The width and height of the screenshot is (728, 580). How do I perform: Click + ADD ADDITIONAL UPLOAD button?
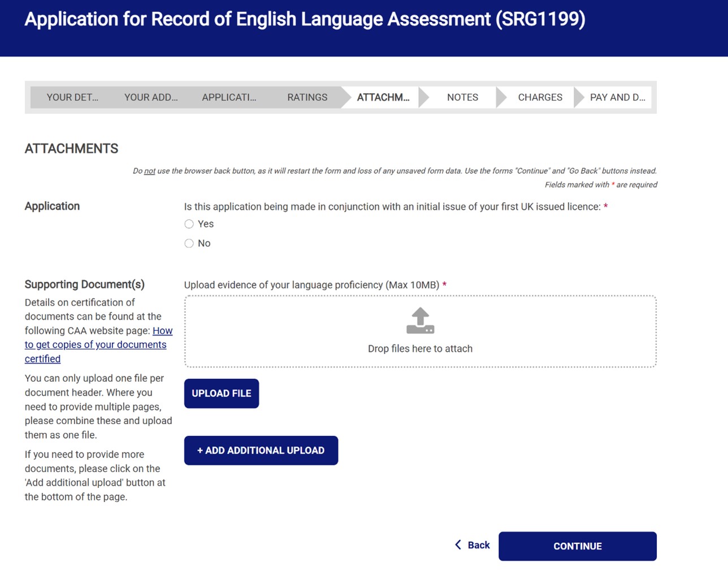[261, 451]
